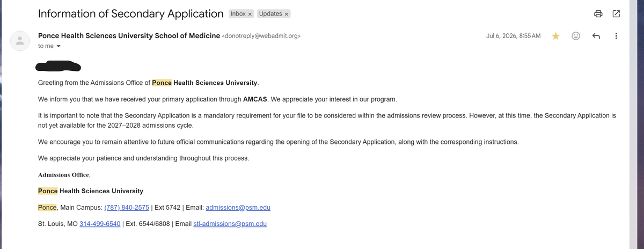Open the Inbox label tag

[238, 14]
